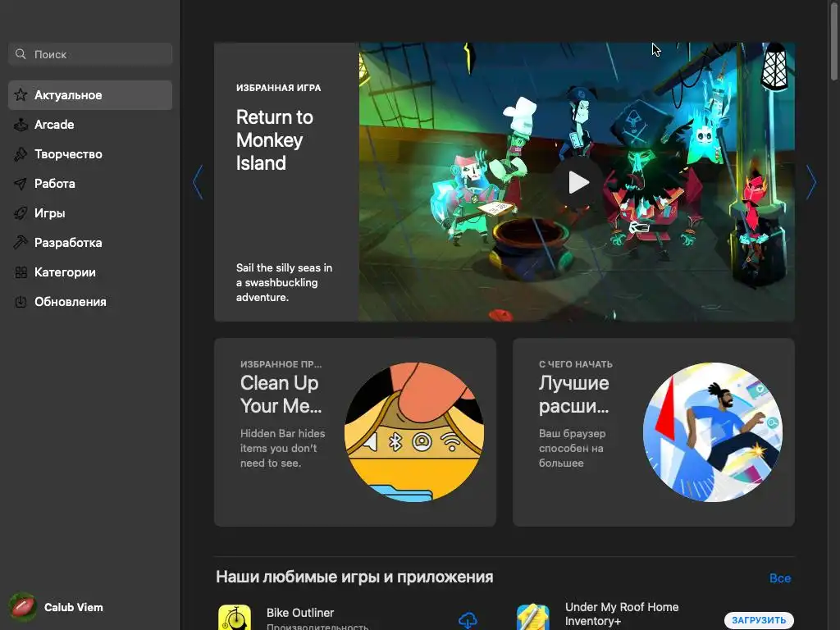Open the Arcade sidebar section
Viewport: 840px width, 630px height.
pos(90,125)
